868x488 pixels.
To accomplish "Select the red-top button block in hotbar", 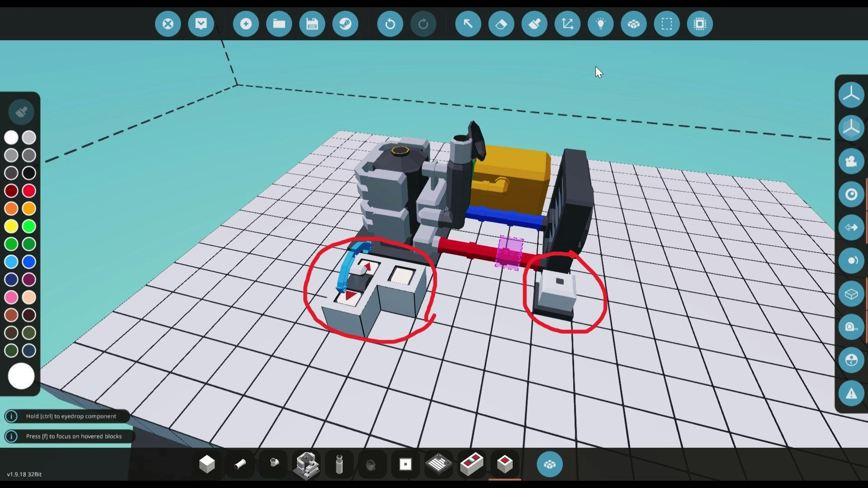I will tap(505, 464).
